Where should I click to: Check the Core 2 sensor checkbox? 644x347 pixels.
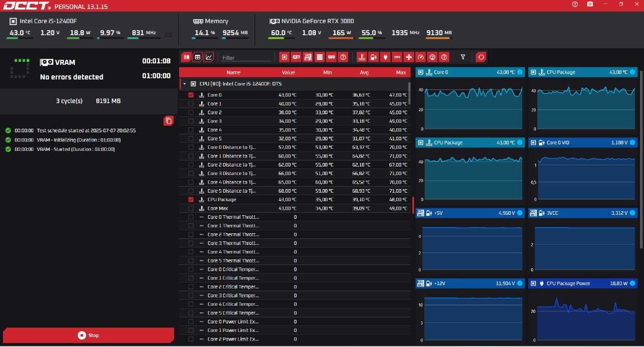191,112
